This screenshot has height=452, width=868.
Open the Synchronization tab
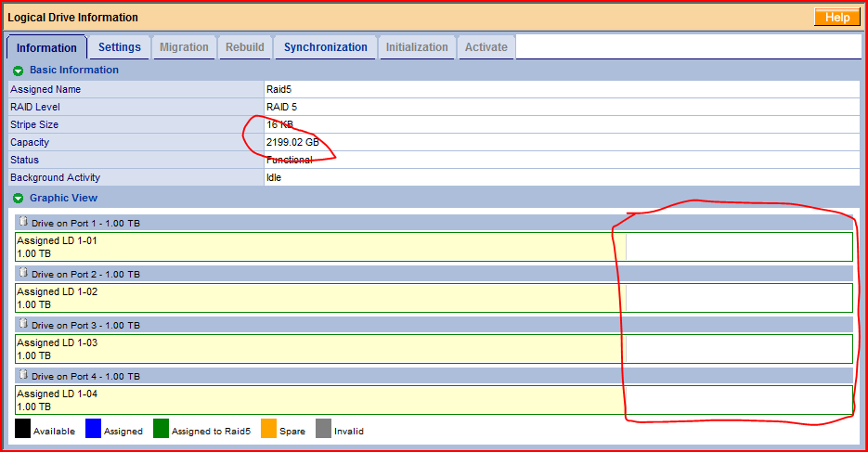coord(325,47)
